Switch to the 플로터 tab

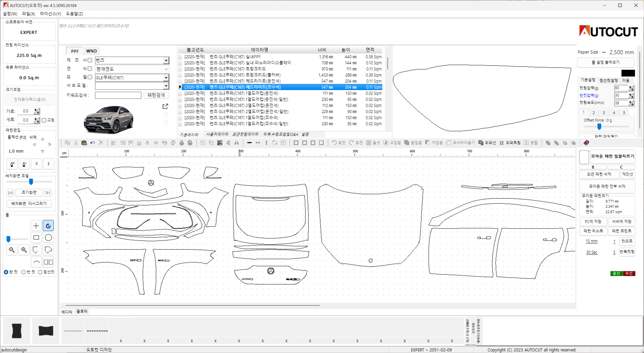pyautogui.click(x=82, y=312)
